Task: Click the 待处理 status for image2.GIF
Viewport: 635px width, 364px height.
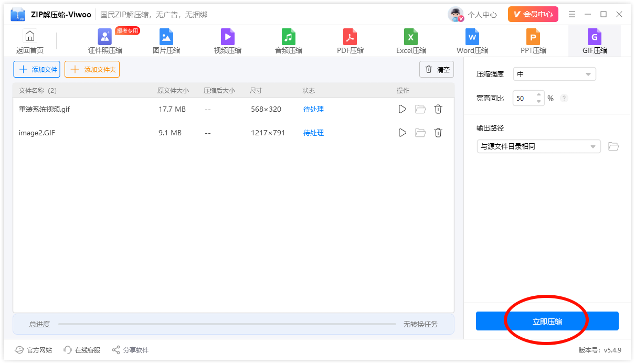Action: tap(313, 133)
